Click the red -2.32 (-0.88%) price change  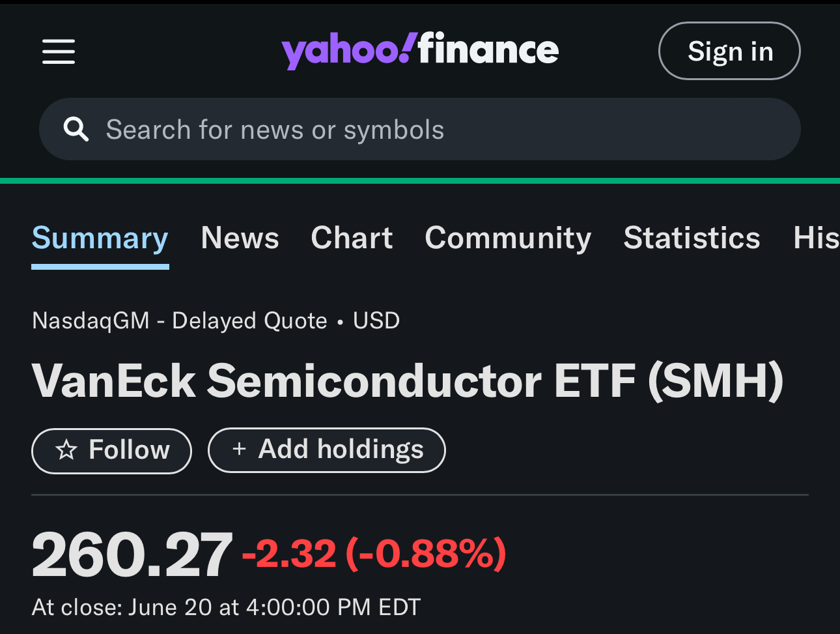[374, 555]
